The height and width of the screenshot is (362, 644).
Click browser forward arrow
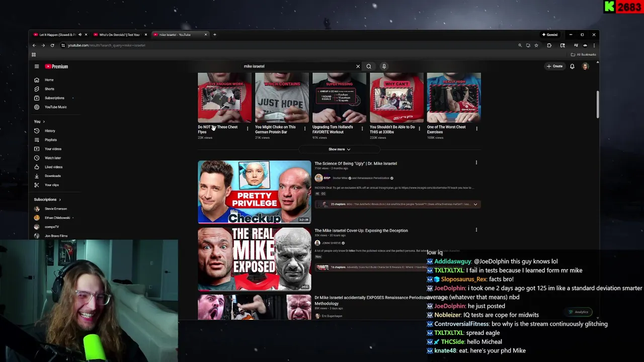click(x=43, y=45)
